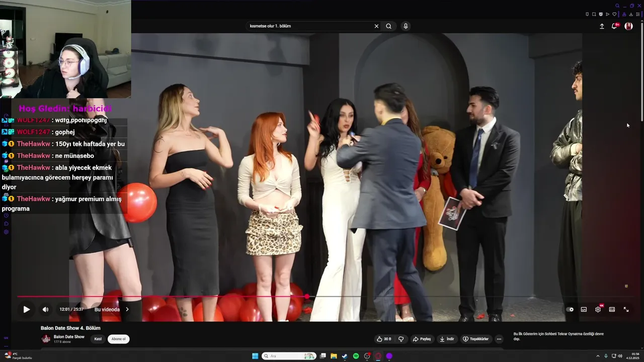The width and height of the screenshot is (644, 362).
Task: Click the taskbar 'Ara' search box
Action: point(289,356)
